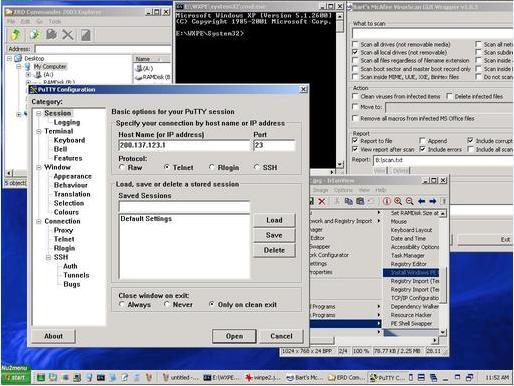Screen dimensions: 514x386
Task: Click the zoom in magnifier in IrfanView
Action: pos(398,201)
